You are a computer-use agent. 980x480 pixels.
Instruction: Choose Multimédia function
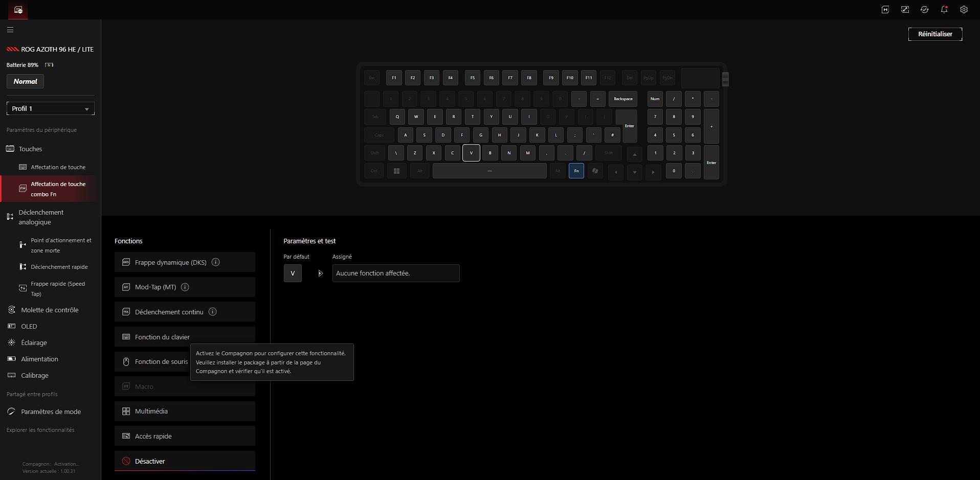click(185, 412)
